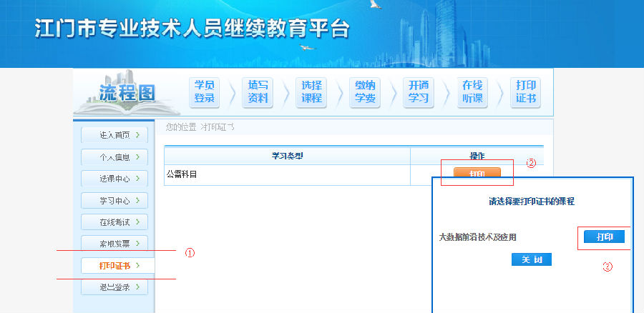Choose the 开通学习 flow step
Viewport: 644px width, 313px height.
point(419,92)
